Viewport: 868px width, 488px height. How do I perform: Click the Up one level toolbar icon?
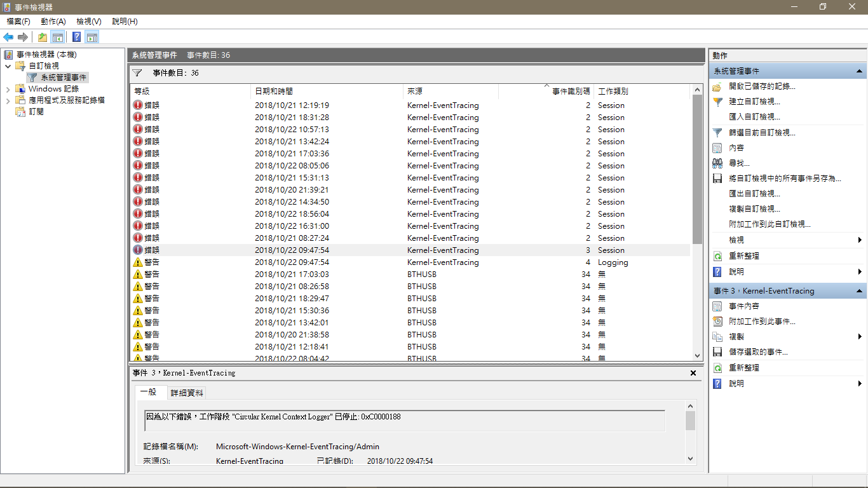pos(42,37)
